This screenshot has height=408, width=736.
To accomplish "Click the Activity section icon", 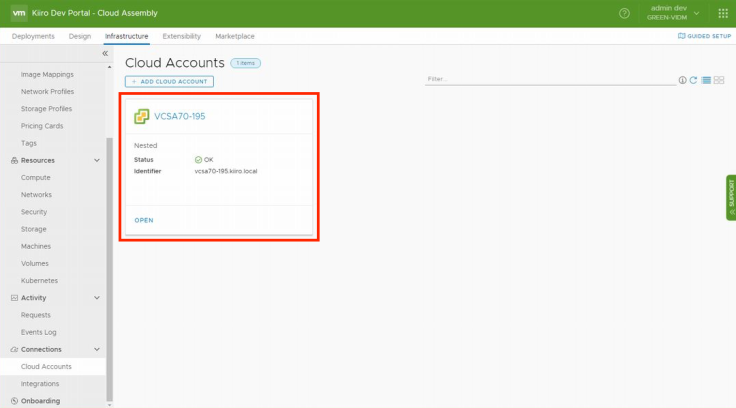I will pos(15,298).
